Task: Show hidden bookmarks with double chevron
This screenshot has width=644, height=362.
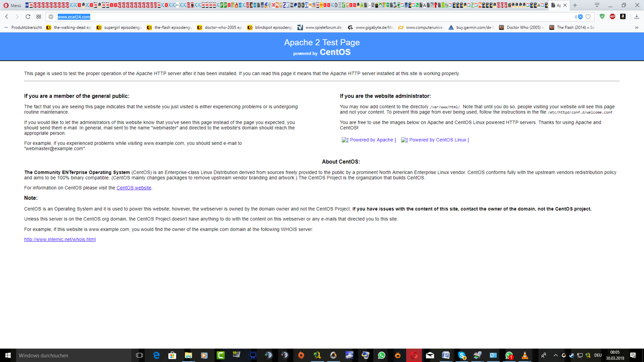Action: (x=637, y=28)
